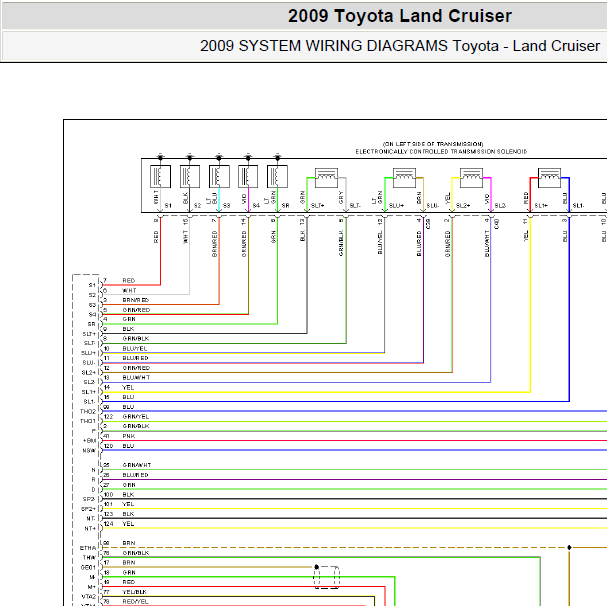607x606 pixels.
Task: Click the SLT linear solenoid symbol
Action: tap(326, 178)
